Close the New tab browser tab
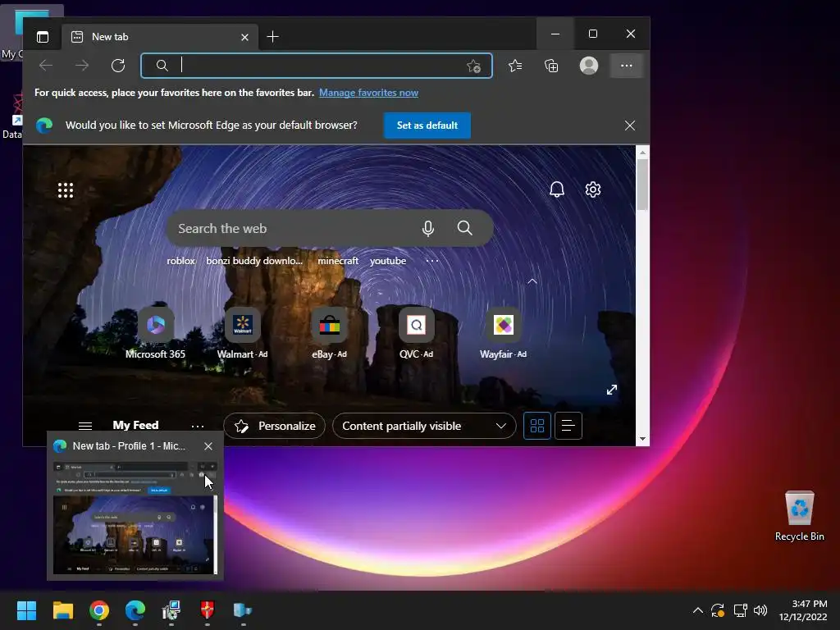Screen dimensions: 840x630 click(x=244, y=37)
